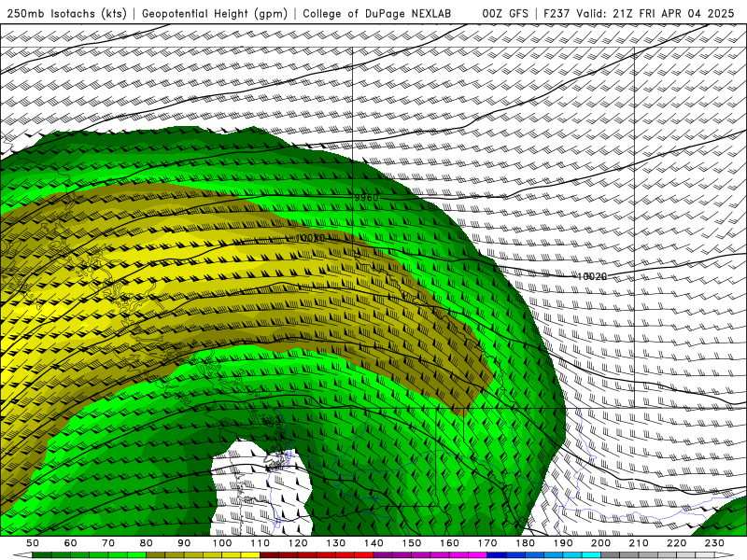Click the 140 value on the color scale
Screen dimensions: 747x560
click(x=373, y=543)
